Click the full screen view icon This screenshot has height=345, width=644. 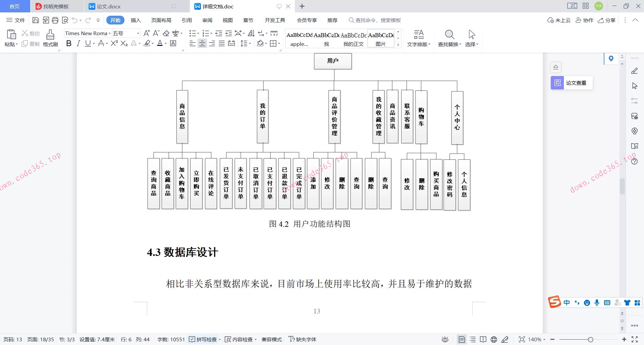(x=635, y=339)
